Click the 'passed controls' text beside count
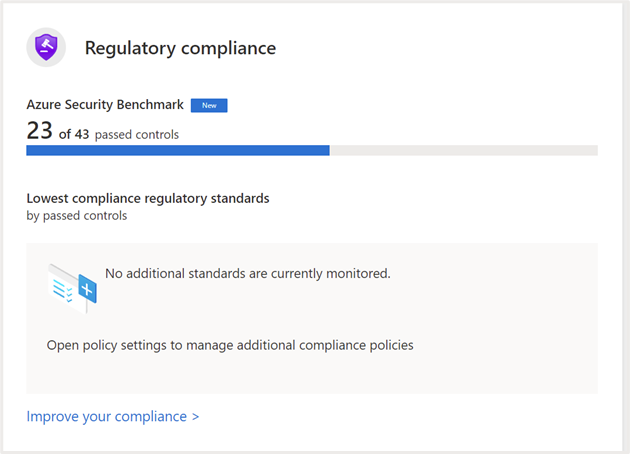 click(x=137, y=134)
